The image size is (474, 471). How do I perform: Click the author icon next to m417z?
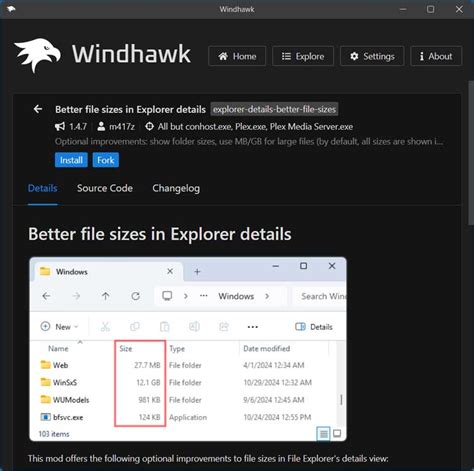(101, 127)
